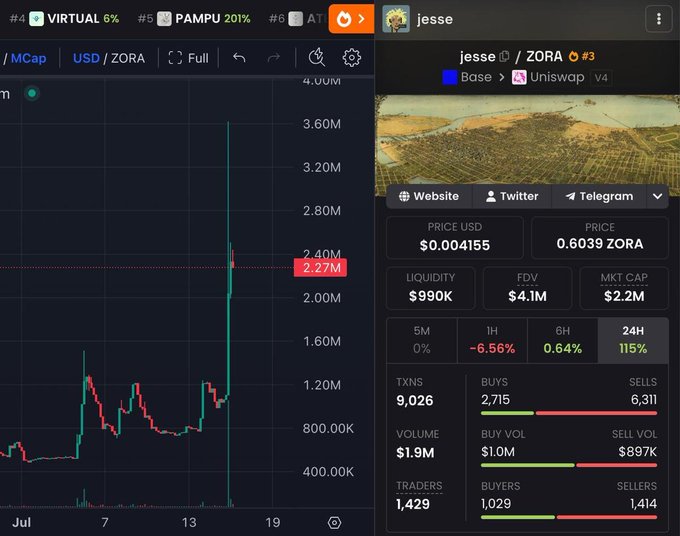Toggle the green dot indicator on chart
680x536 pixels.
pyautogui.click(x=32, y=93)
